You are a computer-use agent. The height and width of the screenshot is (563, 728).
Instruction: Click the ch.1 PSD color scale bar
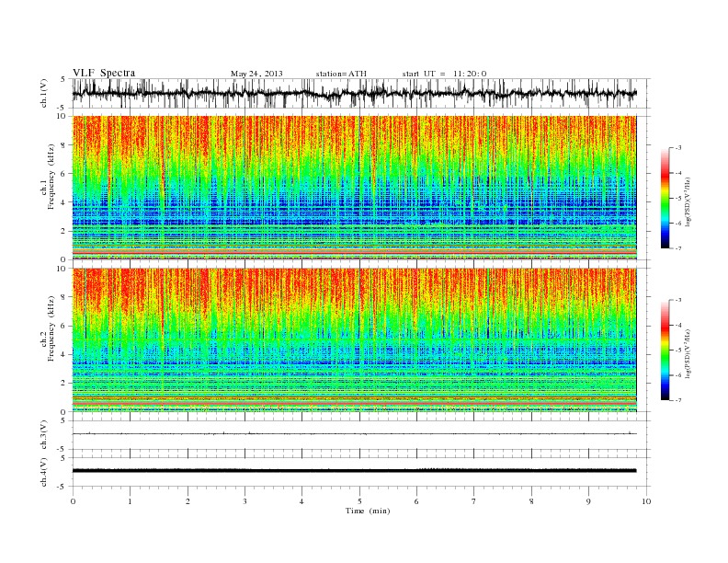coord(665,198)
